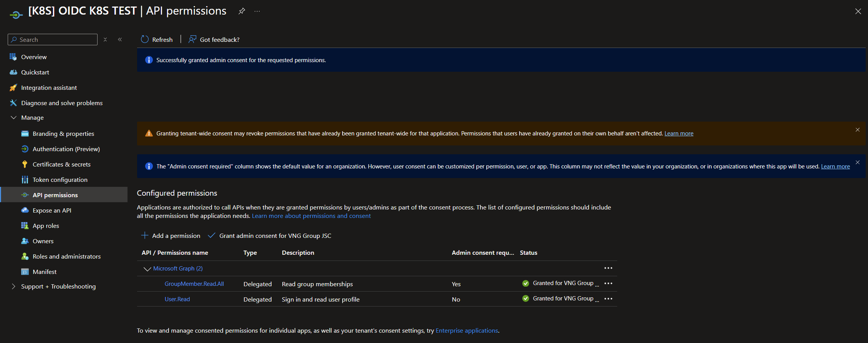Click the Refresh icon

point(145,39)
